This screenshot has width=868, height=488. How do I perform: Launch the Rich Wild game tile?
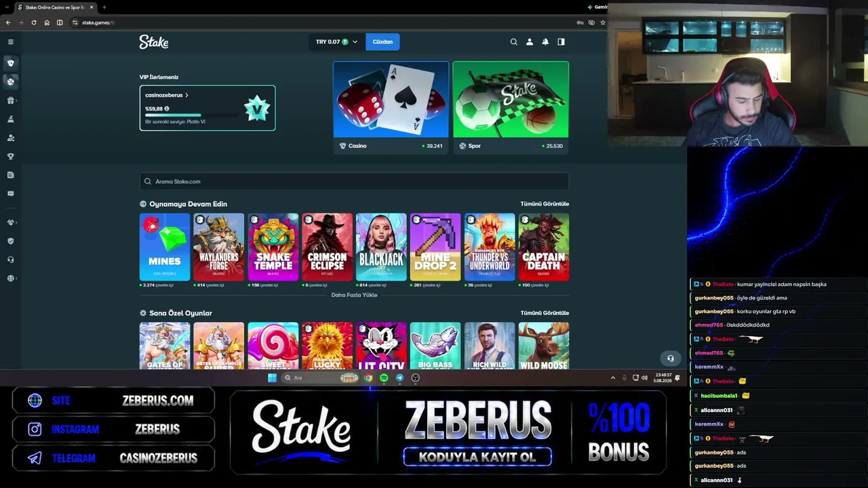coord(490,346)
